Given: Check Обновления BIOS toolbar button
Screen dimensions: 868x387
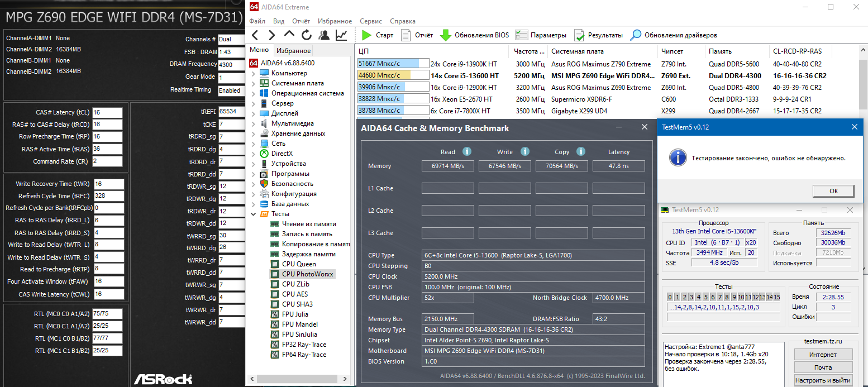Looking at the screenshot, I should tap(475, 35).
